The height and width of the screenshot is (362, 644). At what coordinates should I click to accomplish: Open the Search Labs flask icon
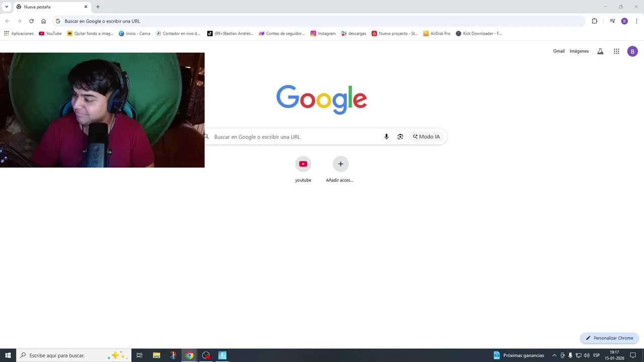coord(600,51)
